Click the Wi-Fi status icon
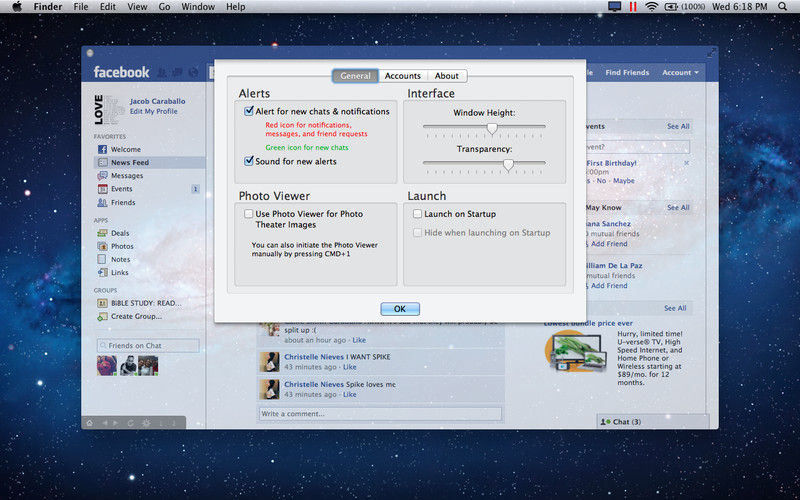800x500 pixels. coord(652,7)
